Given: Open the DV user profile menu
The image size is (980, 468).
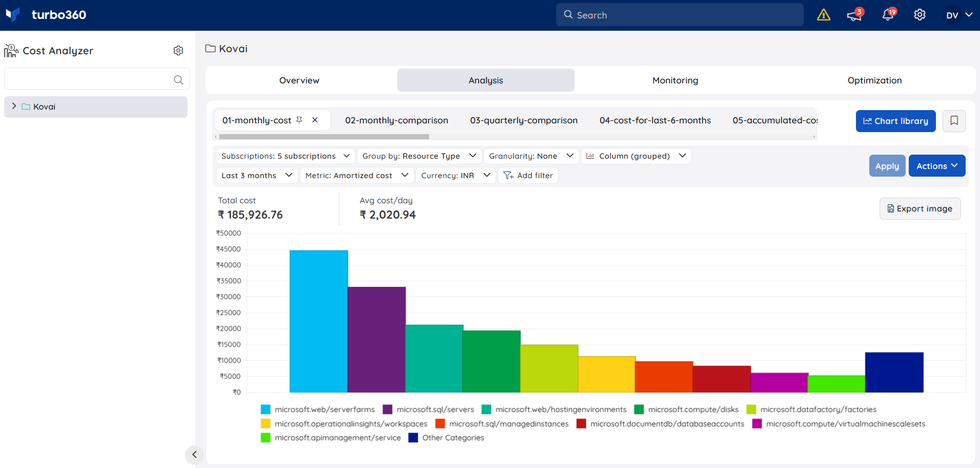Looking at the screenshot, I should (958, 15).
